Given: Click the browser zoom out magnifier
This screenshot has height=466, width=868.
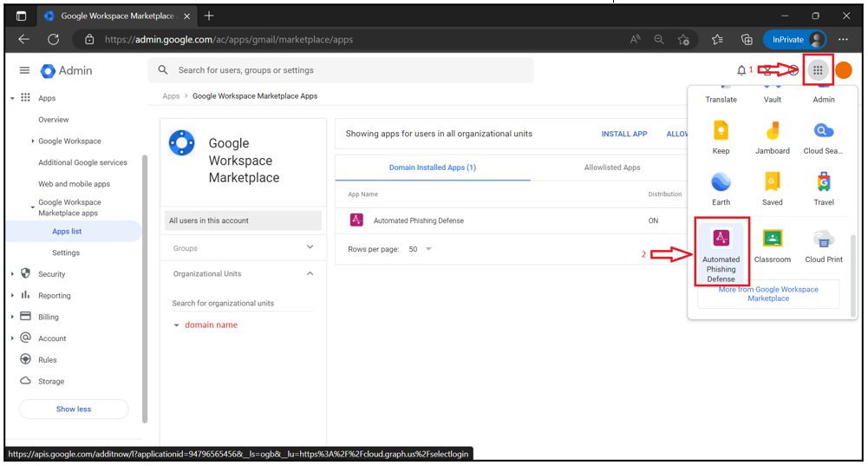Looking at the screenshot, I should (659, 39).
